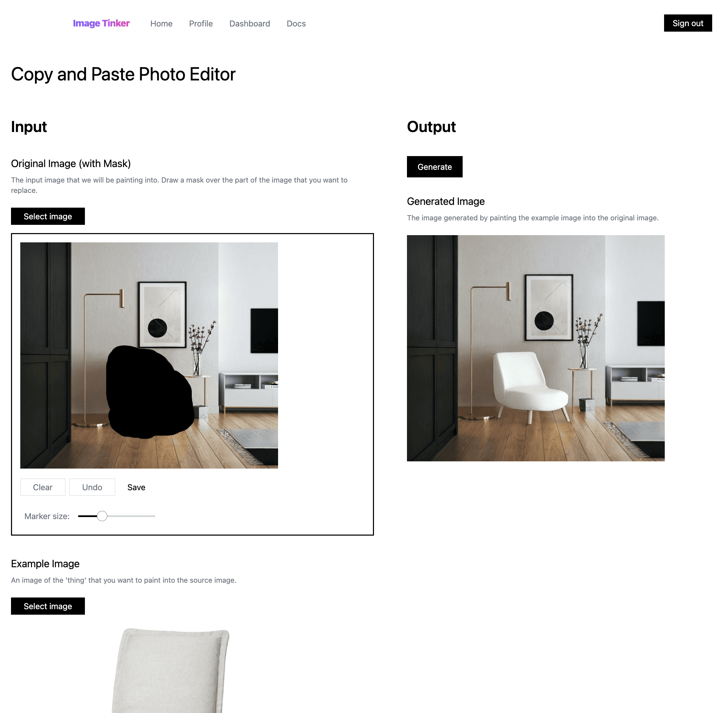The width and height of the screenshot is (728, 713).
Task: Select image for the example image
Action: pyautogui.click(x=48, y=606)
